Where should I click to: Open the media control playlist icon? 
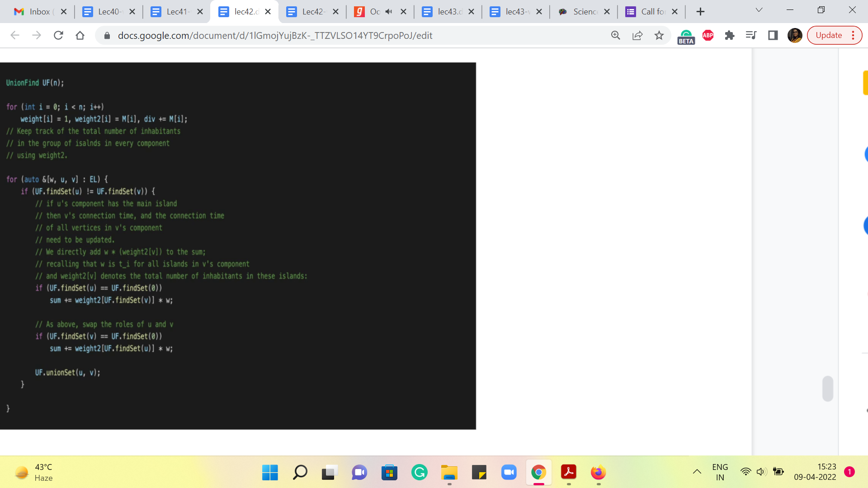[x=751, y=35]
